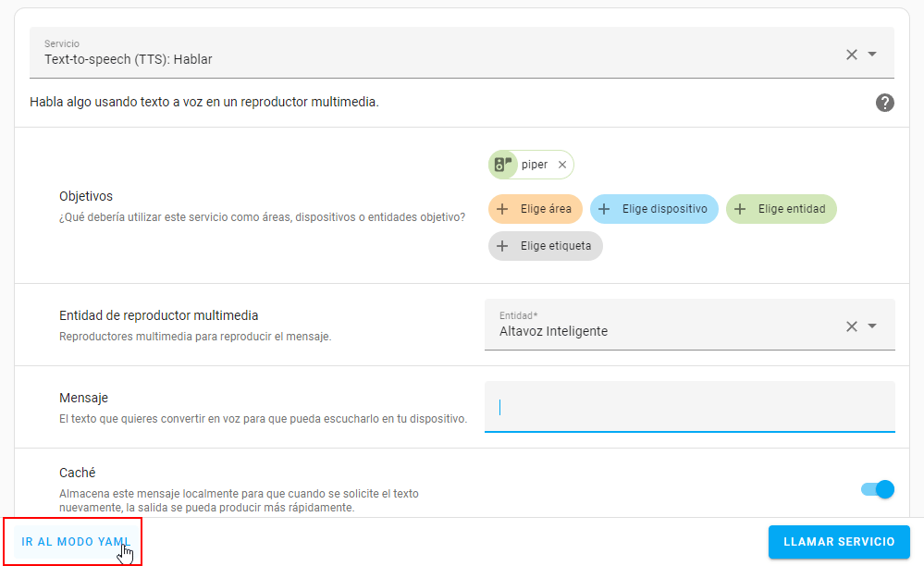Clear the Altavoz Inteligente entity selection

852,326
